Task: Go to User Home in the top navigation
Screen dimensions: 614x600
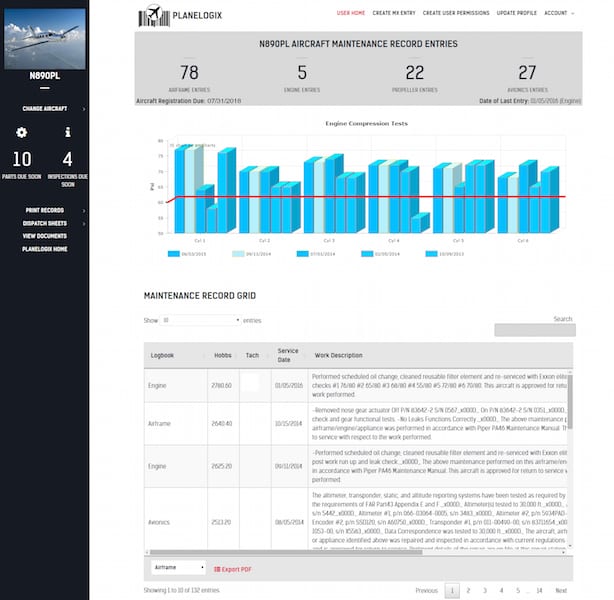Action: click(x=351, y=13)
